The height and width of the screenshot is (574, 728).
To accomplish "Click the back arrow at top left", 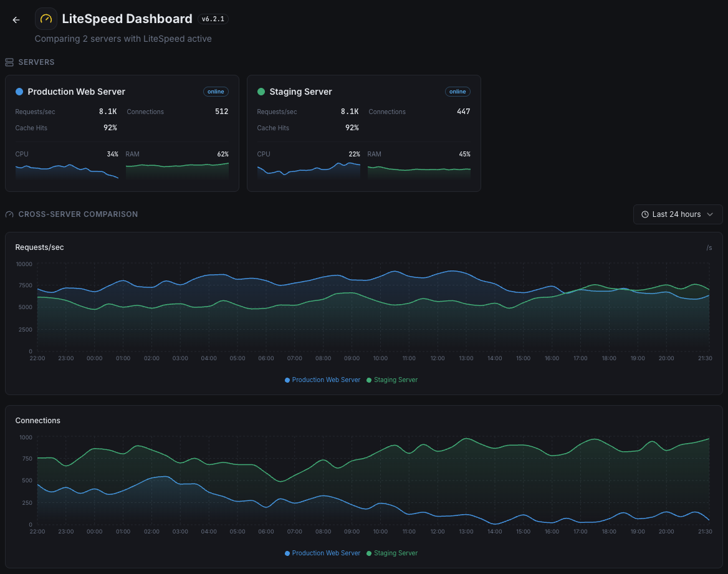I will pos(16,19).
